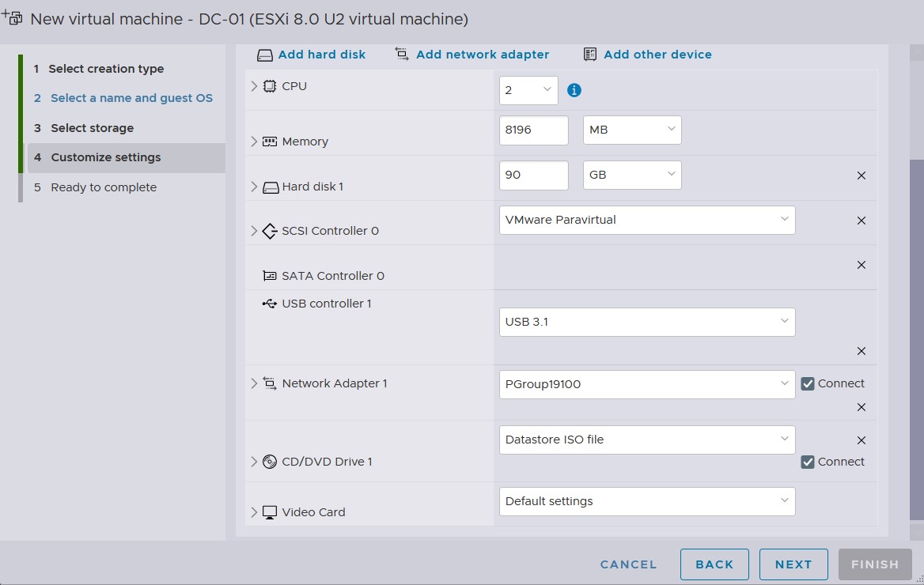Select step 3 Select storage
The height and width of the screenshot is (585, 924).
pos(92,128)
